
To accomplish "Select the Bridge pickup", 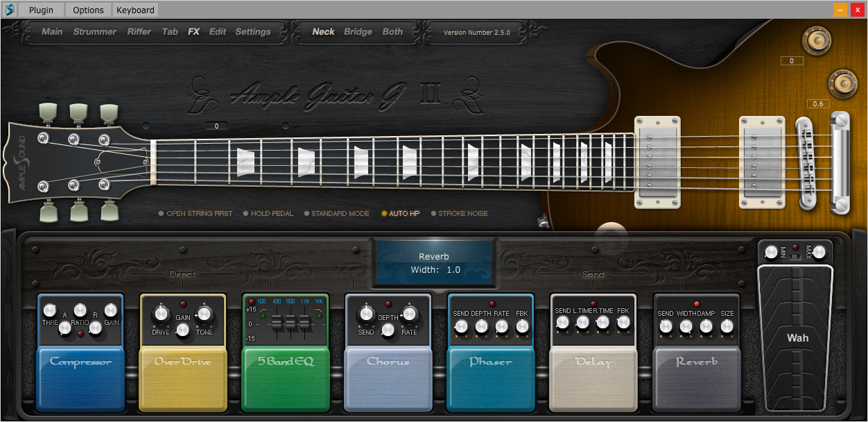I will tap(358, 32).
